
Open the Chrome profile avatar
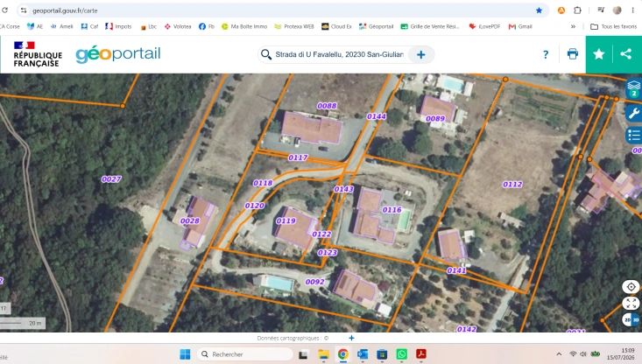[x=617, y=10]
